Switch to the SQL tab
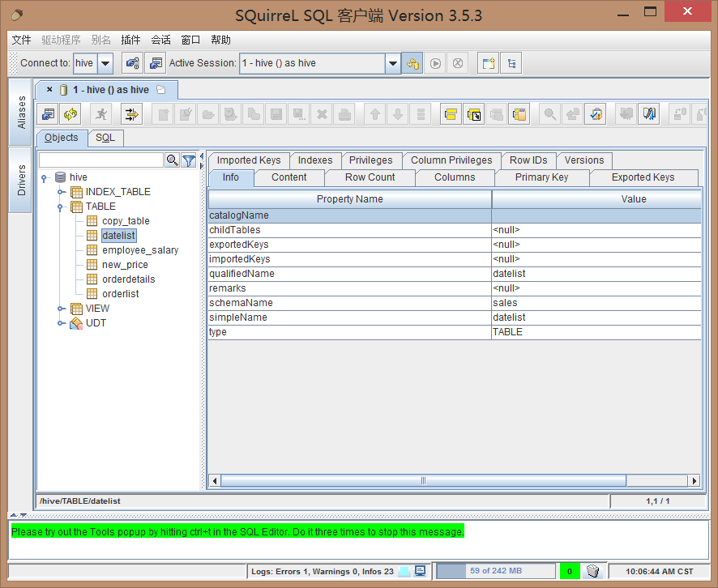 [105, 138]
